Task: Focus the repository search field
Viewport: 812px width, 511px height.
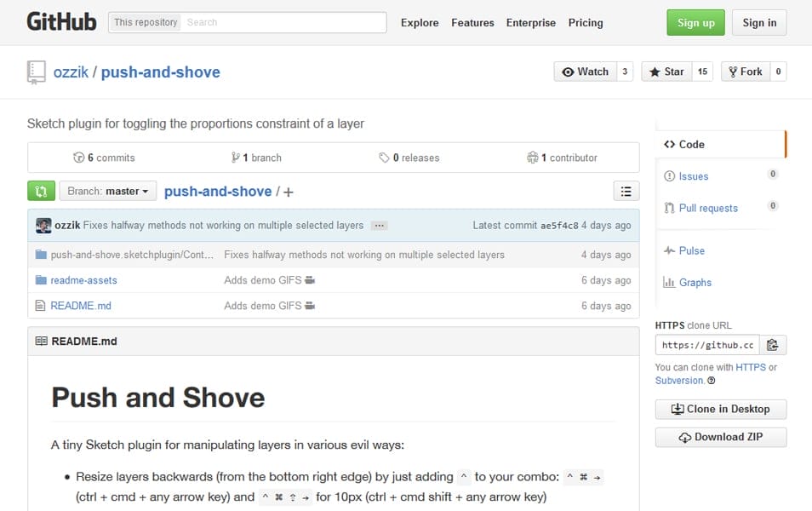Action: [x=283, y=22]
